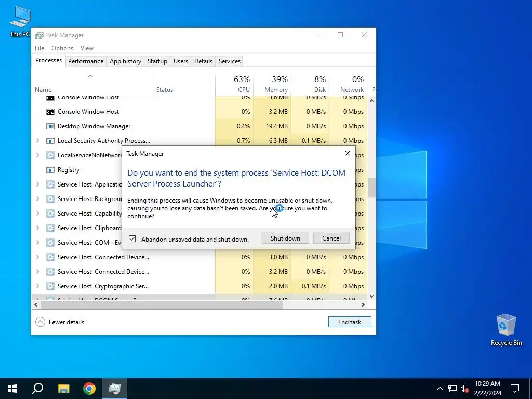The width and height of the screenshot is (532, 399).
Task: Sort processes by Name column
Action: 92,84
